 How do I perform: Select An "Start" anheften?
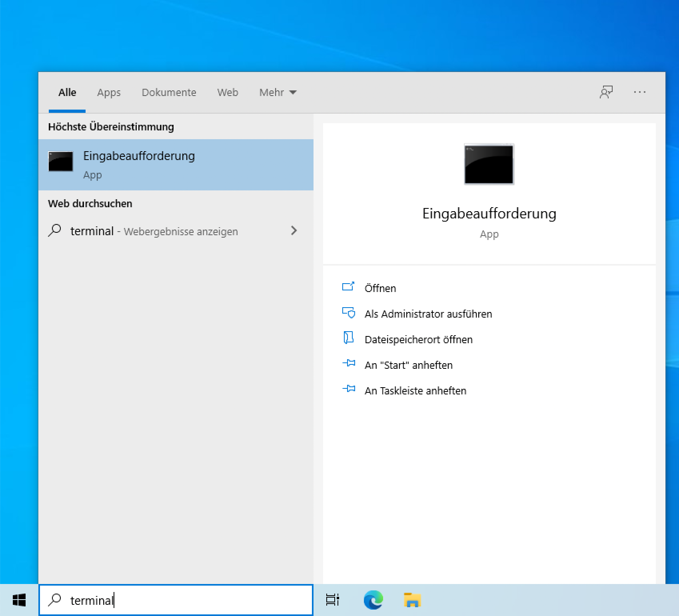[x=409, y=365]
